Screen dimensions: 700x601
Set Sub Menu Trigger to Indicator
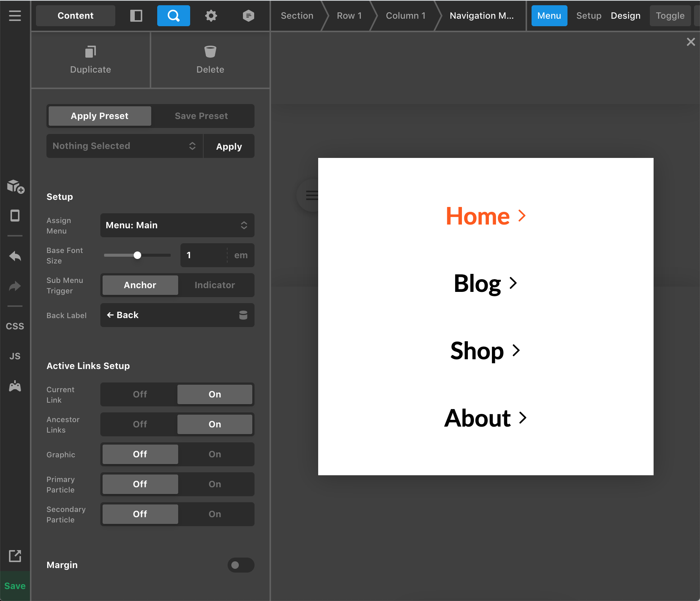(215, 285)
